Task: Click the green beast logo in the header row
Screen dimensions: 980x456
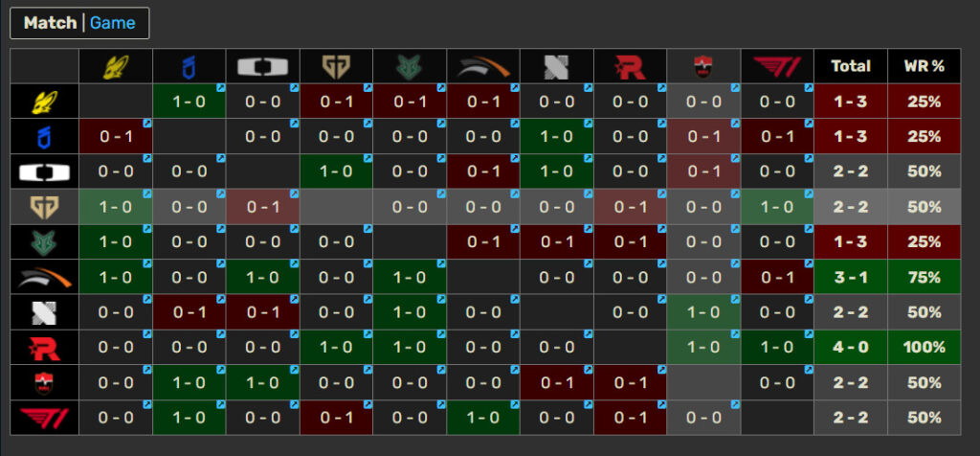Action: [x=410, y=66]
